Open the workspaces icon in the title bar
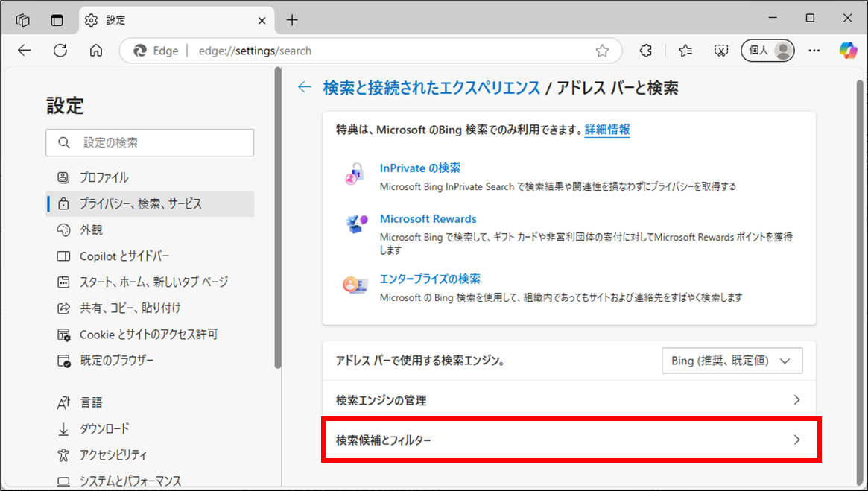Image resolution: width=868 pixels, height=491 pixels. click(22, 20)
